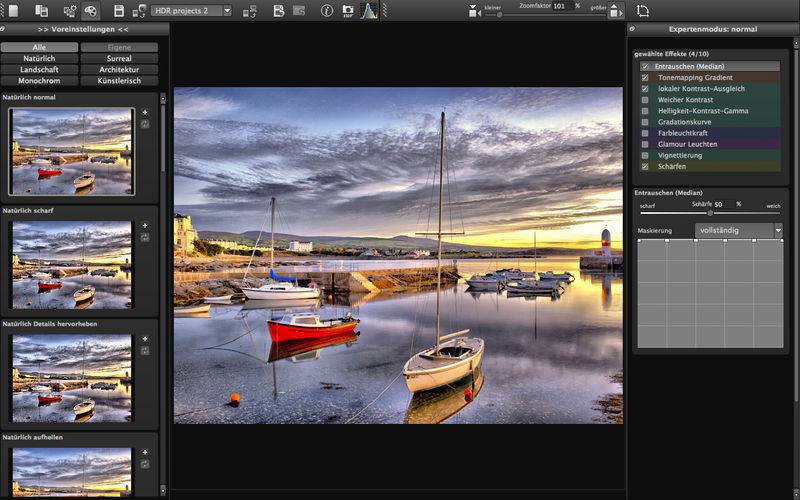Select the Landschaft presets category
This screenshot has height=500, width=800.
(x=39, y=69)
